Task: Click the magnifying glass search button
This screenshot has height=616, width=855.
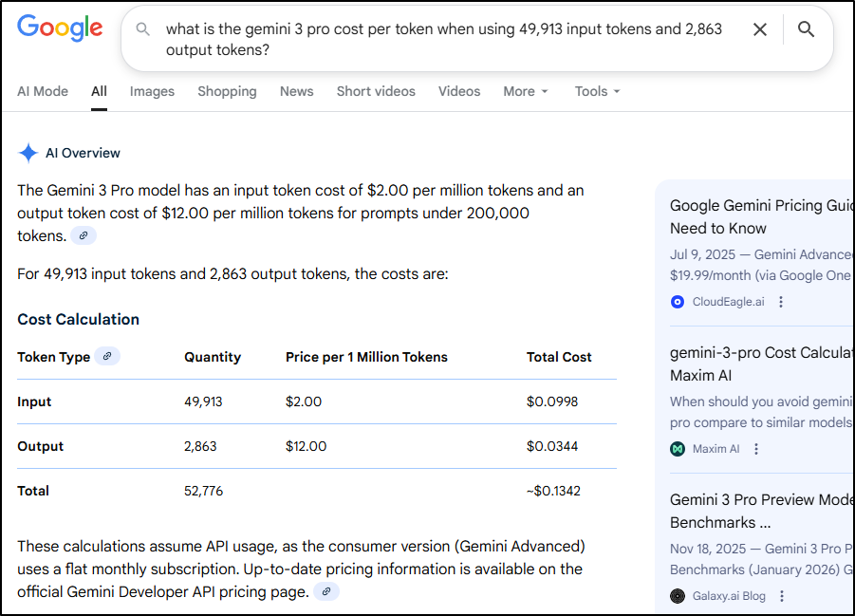Action: [806, 29]
